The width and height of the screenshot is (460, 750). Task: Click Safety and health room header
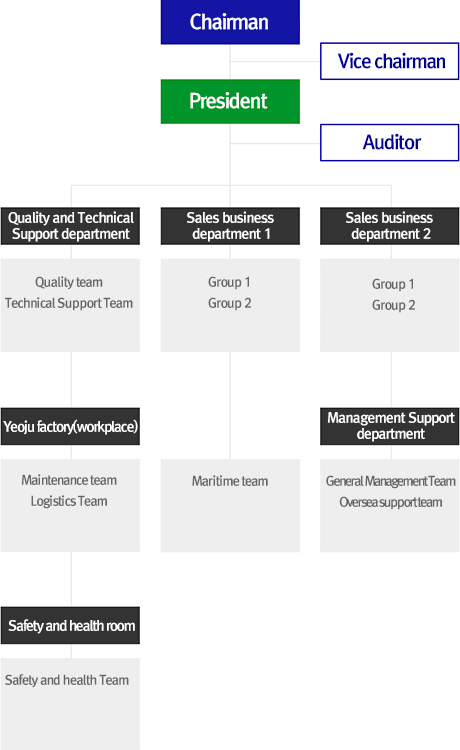pos(70,626)
